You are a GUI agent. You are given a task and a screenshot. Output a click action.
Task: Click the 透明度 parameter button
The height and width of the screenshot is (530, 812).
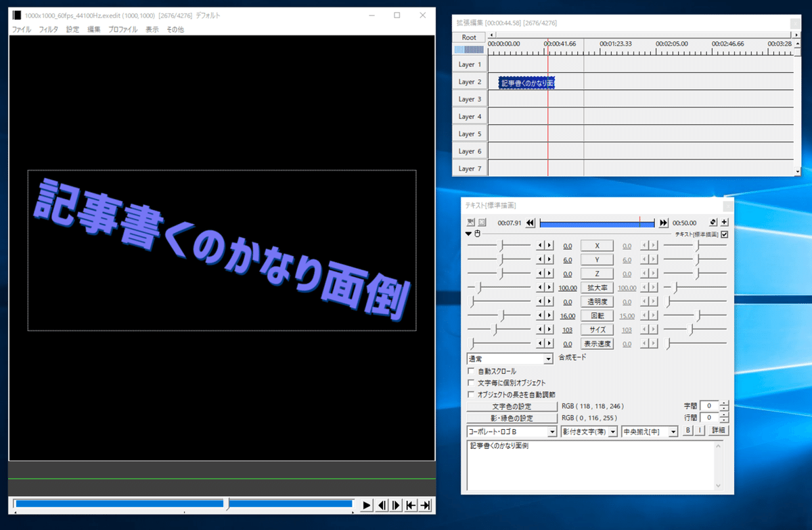597,302
